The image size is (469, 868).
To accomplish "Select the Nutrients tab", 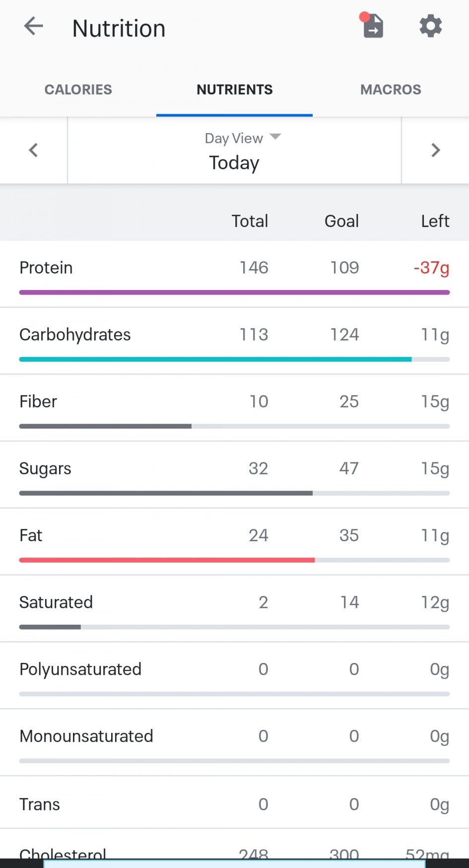I will click(x=234, y=90).
